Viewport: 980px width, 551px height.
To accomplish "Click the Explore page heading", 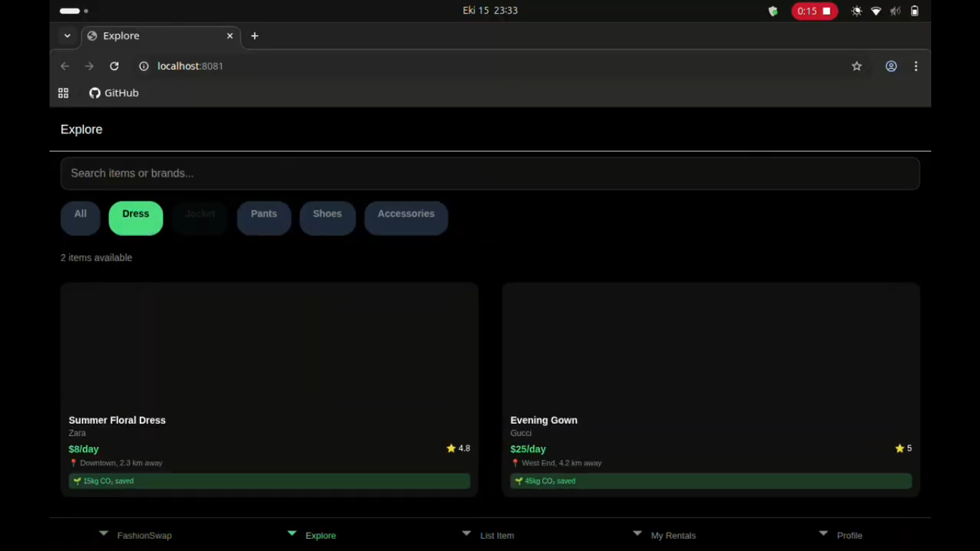I will (x=82, y=130).
